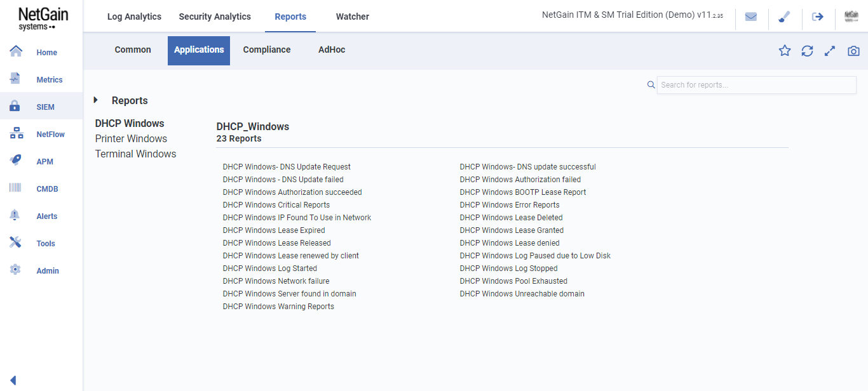The image size is (868, 391).
Task: Click the camera snapshot icon
Action: tap(853, 51)
